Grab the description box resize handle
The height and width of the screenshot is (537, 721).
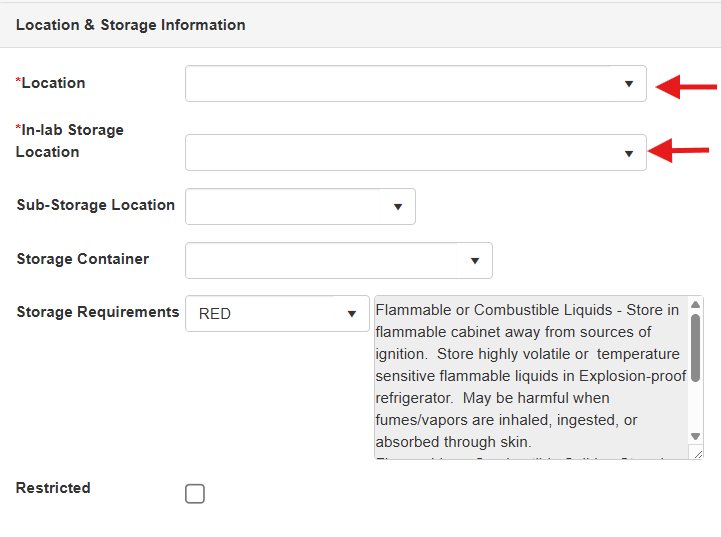[696, 453]
